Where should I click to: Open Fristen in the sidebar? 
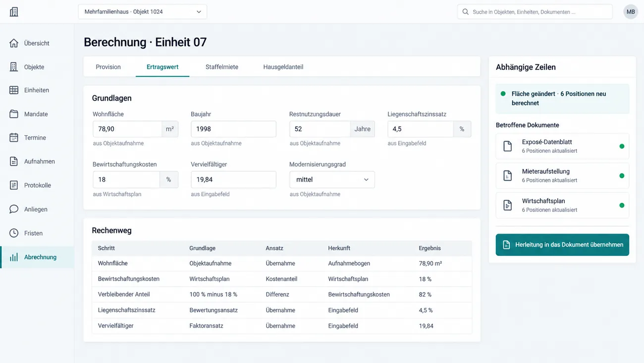(37, 233)
